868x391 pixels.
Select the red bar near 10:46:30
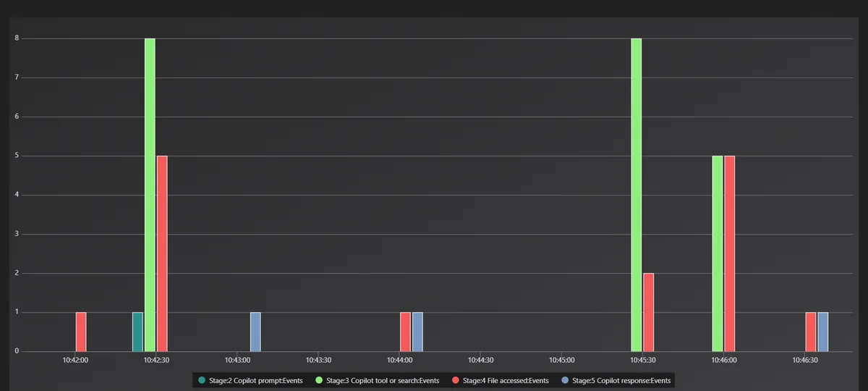pyautogui.click(x=811, y=332)
